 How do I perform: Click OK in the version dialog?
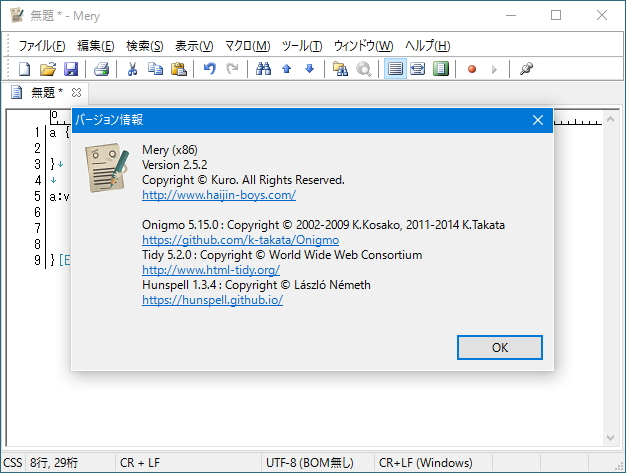[499, 347]
